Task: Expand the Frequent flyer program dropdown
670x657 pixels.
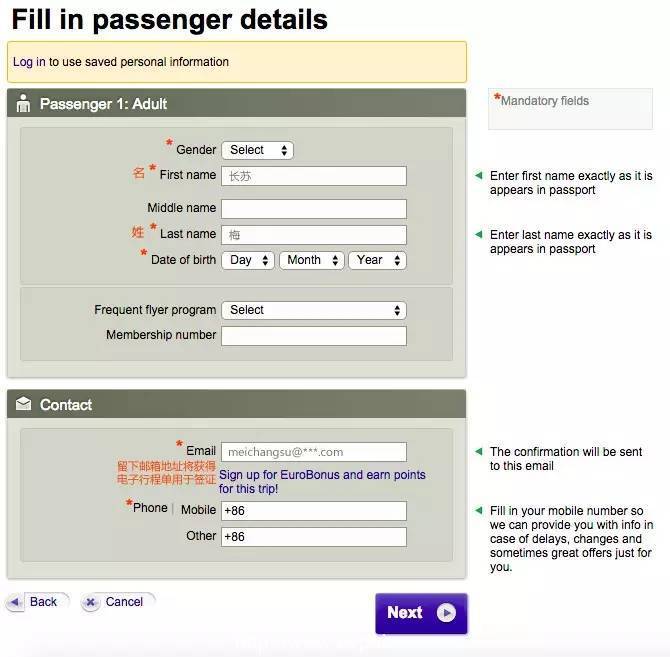Action: click(314, 310)
